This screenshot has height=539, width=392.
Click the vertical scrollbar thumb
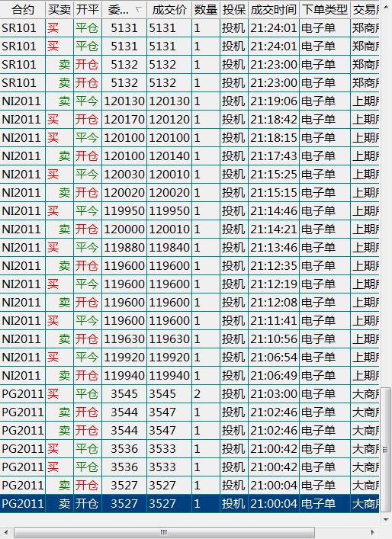386,450
